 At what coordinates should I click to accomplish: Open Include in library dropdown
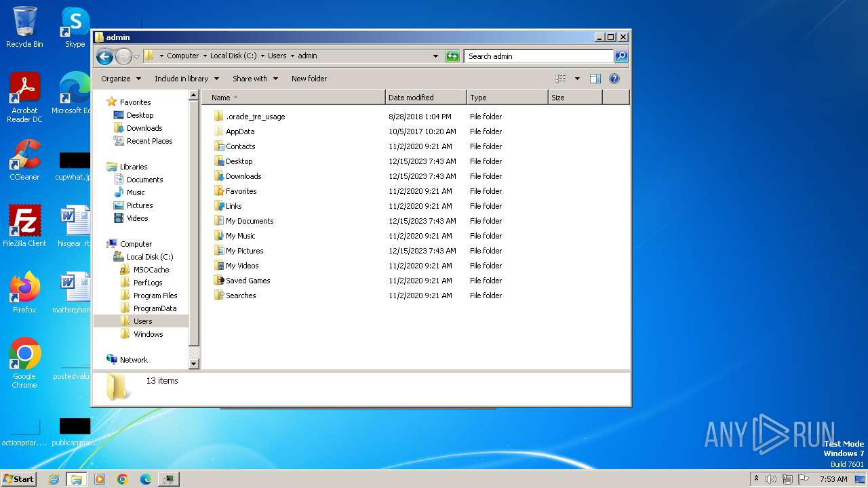186,79
